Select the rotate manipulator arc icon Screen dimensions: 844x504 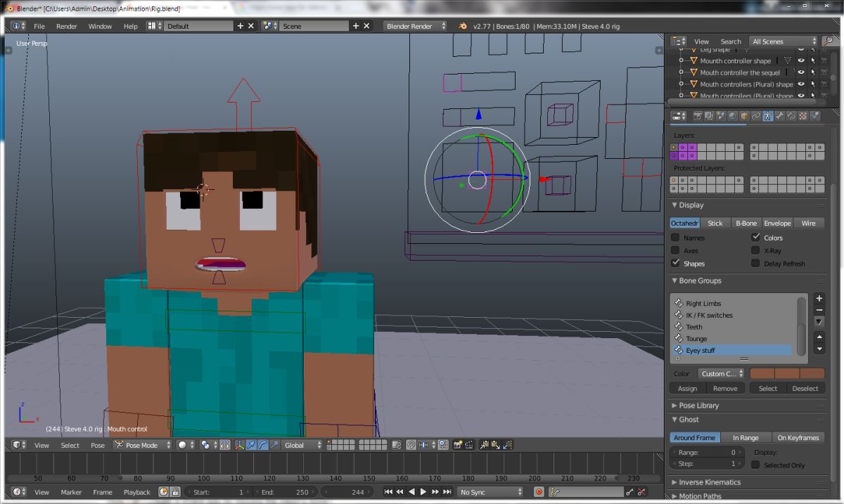262,445
